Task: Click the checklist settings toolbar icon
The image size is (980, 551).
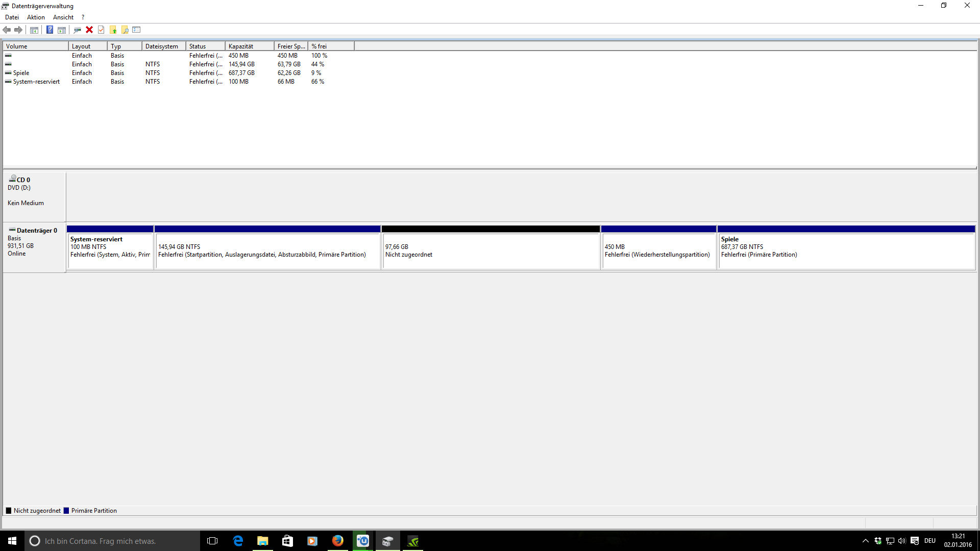Action: click(136, 30)
